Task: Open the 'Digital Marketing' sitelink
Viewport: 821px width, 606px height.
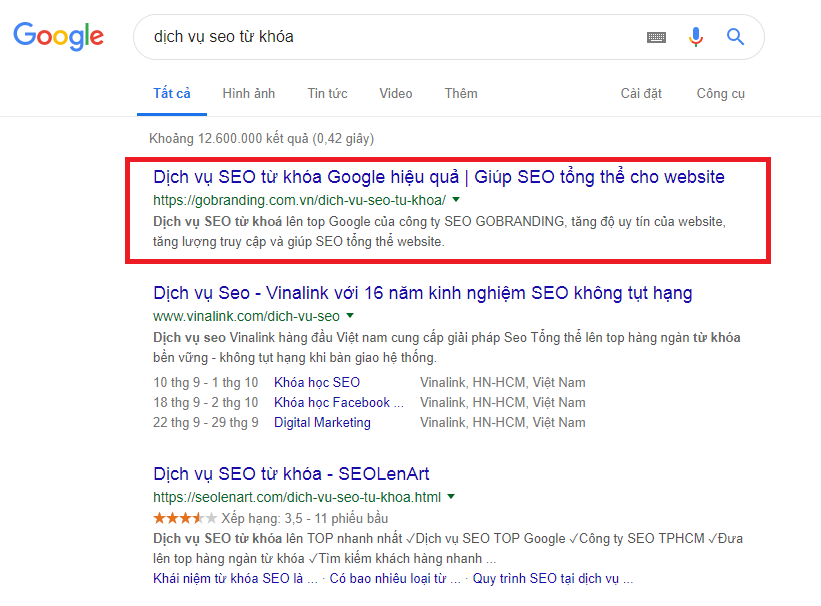Action: pos(322,423)
